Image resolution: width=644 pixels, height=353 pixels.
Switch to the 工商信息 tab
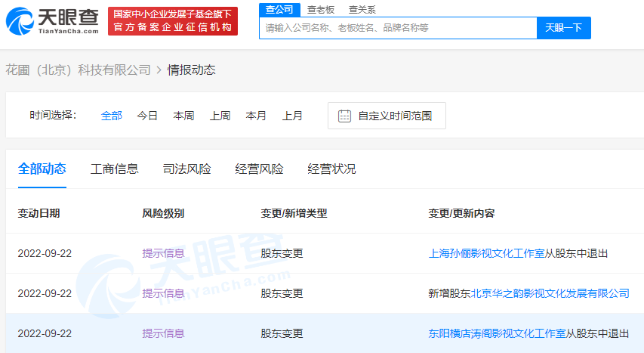[x=114, y=169]
